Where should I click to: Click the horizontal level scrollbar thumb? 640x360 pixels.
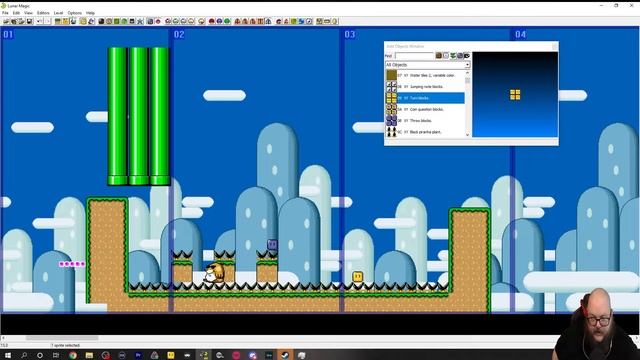click(62, 338)
